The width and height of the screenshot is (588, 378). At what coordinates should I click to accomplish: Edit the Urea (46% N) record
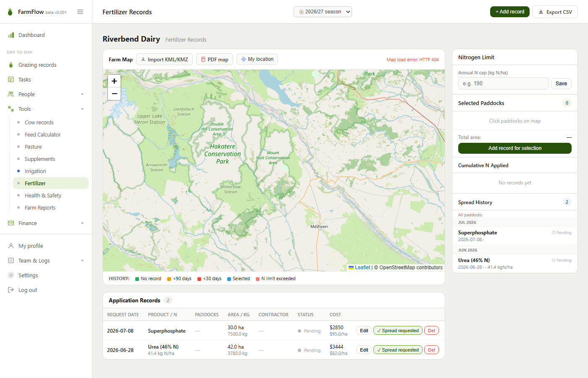[x=364, y=350]
